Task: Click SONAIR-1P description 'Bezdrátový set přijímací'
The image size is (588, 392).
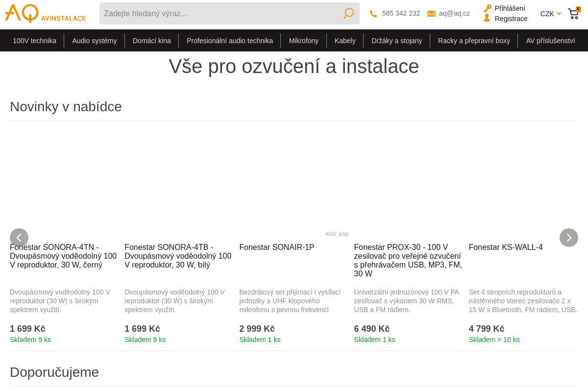Action: coord(290,301)
